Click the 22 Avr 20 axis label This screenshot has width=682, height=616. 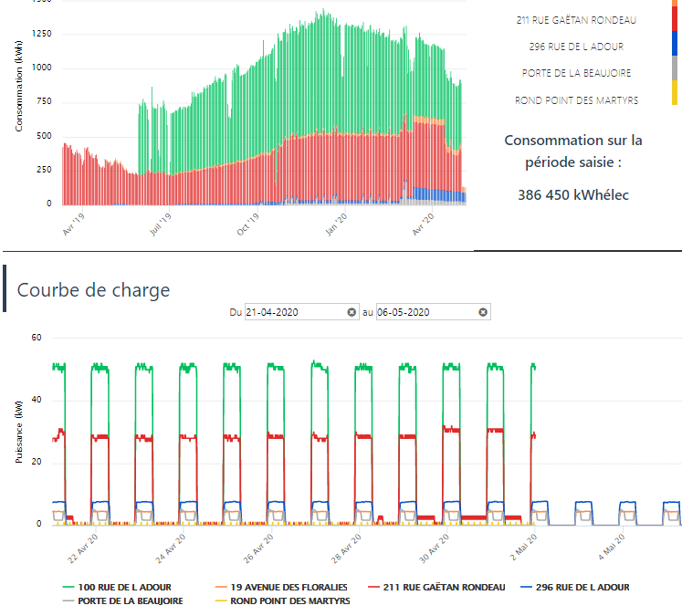coord(83,548)
